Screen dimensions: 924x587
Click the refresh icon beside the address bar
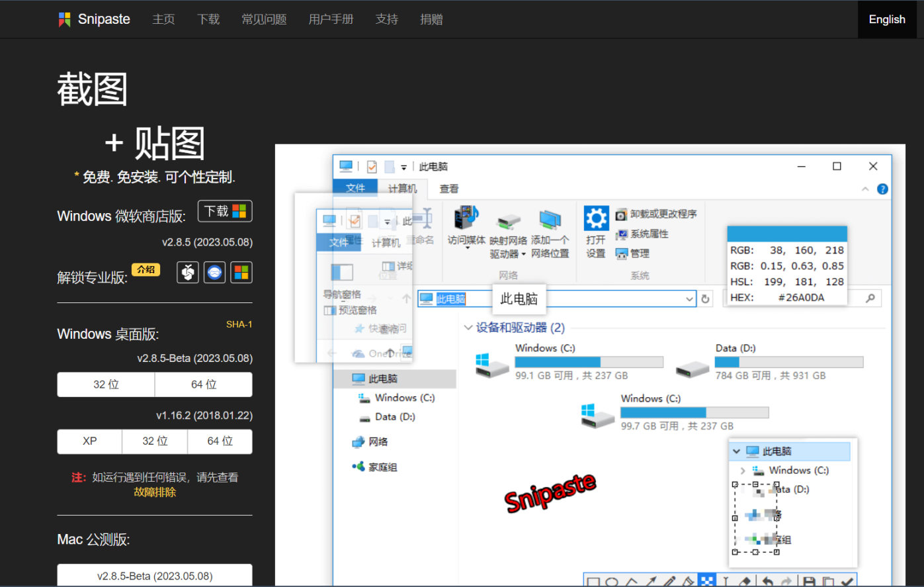tap(706, 299)
